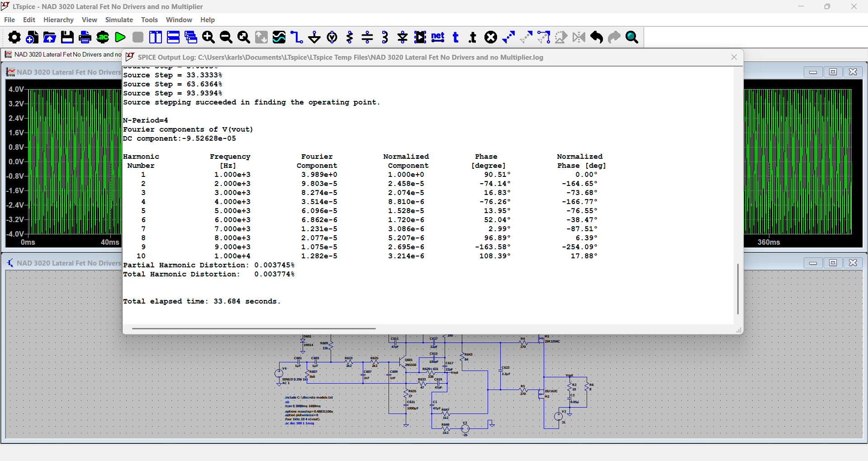Image resolution: width=868 pixels, height=461 pixels.
Task: Click 'Partial Harmonic Distortion: 0.003745%' line
Action: 209,265
